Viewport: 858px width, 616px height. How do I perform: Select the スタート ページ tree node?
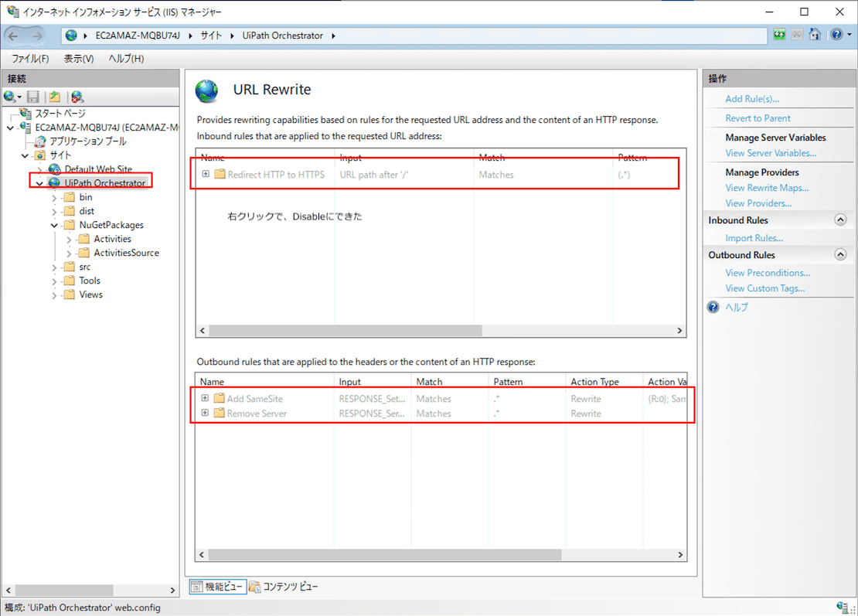60,114
